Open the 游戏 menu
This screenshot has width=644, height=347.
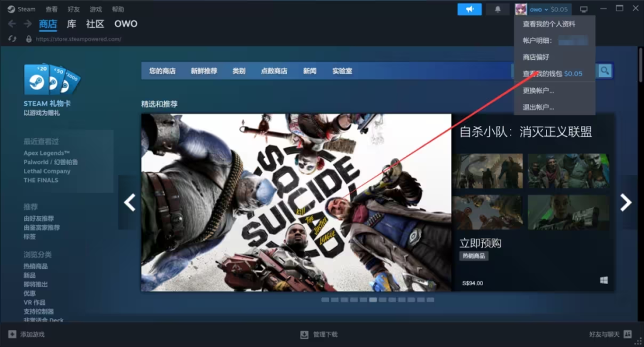click(x=96, y=9)
